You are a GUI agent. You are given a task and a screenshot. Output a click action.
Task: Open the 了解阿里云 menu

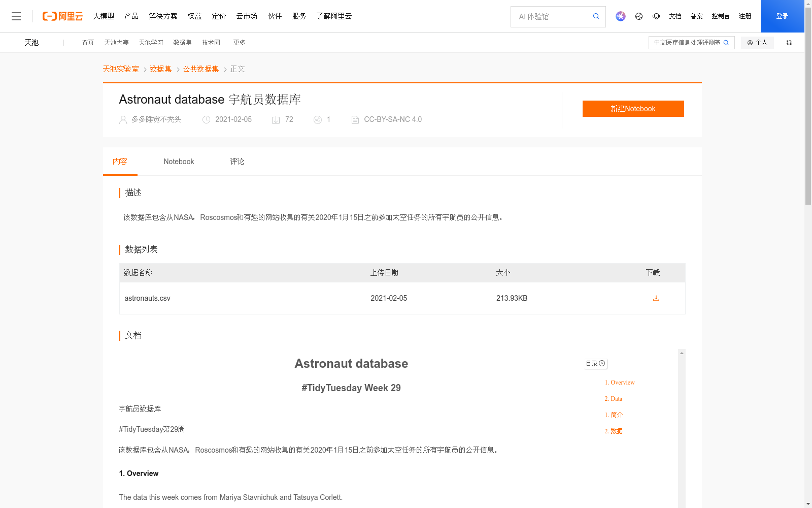[334, 16]
